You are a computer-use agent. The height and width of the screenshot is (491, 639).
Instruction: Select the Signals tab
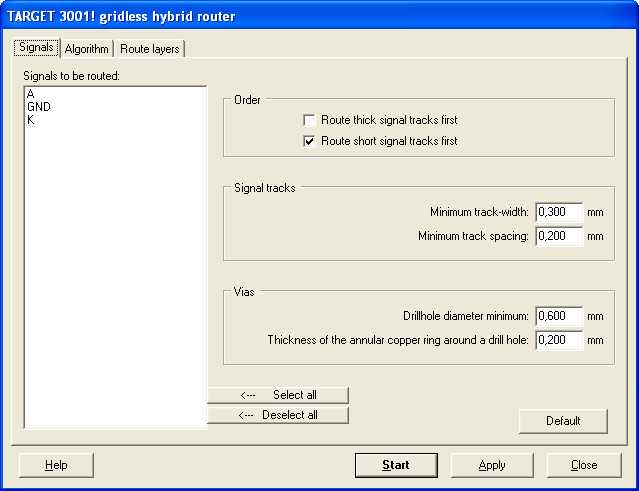36,47
